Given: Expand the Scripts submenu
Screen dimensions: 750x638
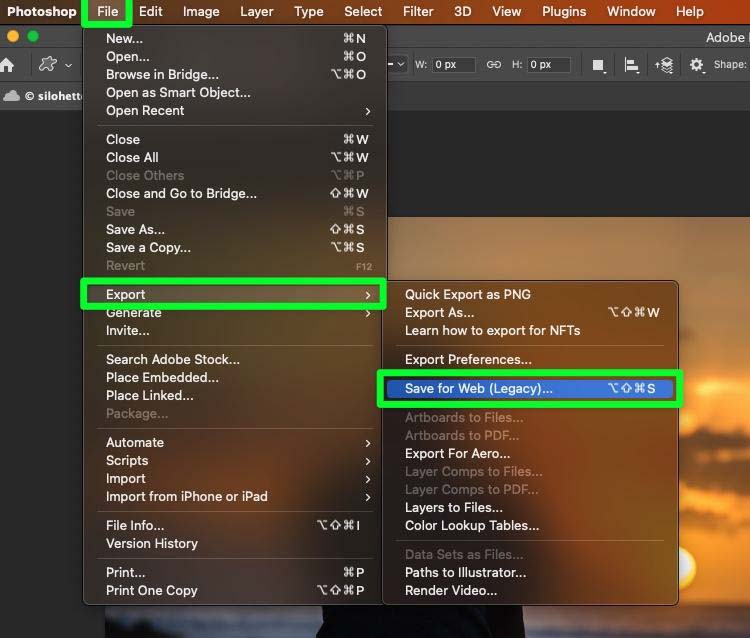Looking at the screenshot, I should point(234,461).
